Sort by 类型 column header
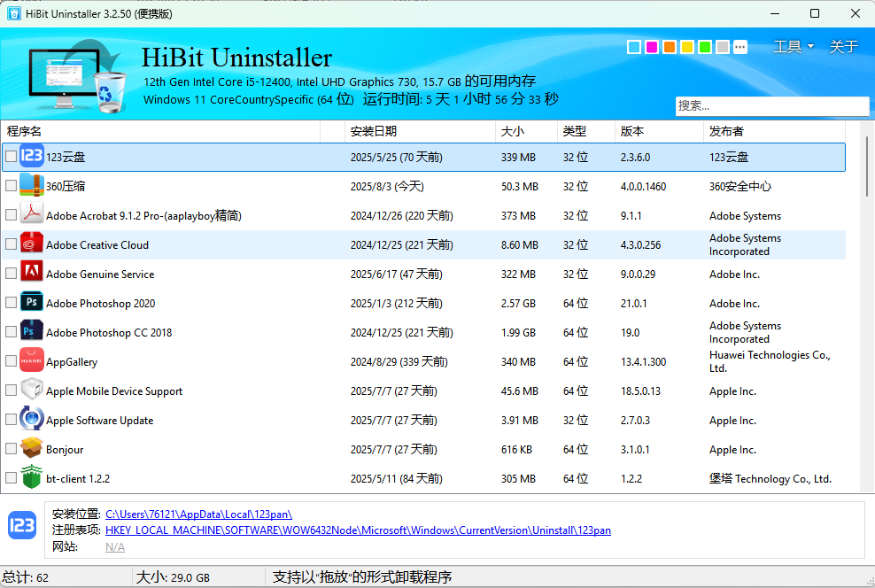 pyautogui.click(x=585, y=131)
